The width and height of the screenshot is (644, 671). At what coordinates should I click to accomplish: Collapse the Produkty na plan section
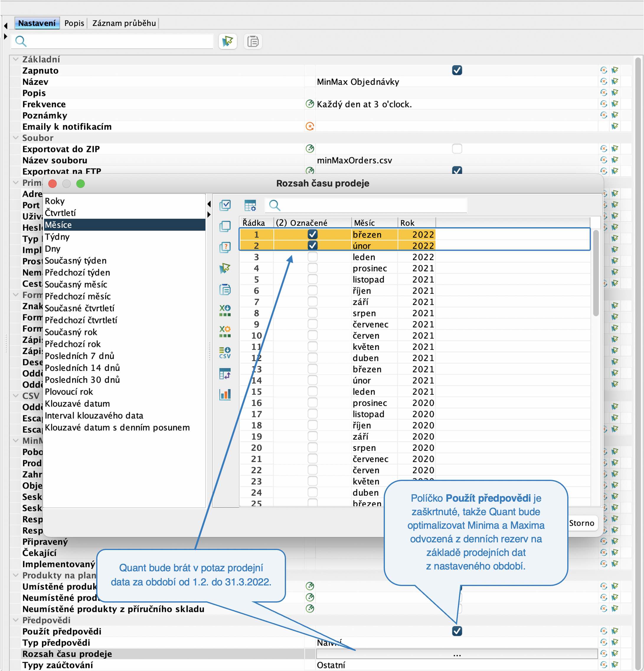coord(15,575)
